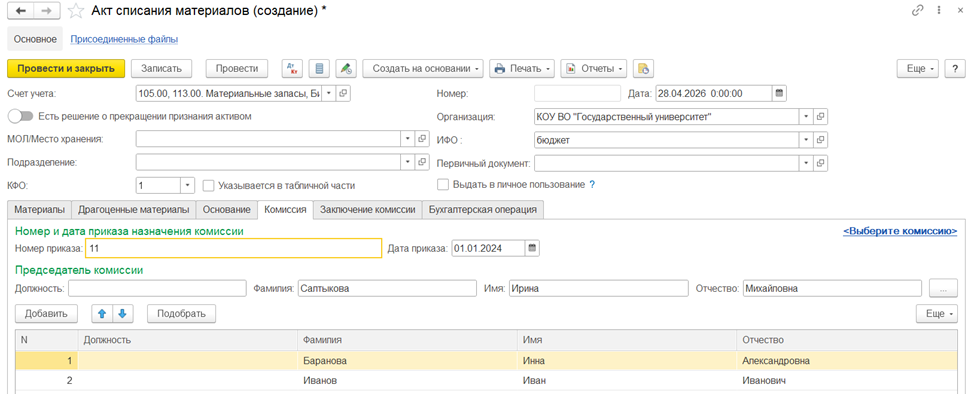This screenshot has width=974, height=394.
Task: Focus document Номер field
Action: [x=578, y=93]
